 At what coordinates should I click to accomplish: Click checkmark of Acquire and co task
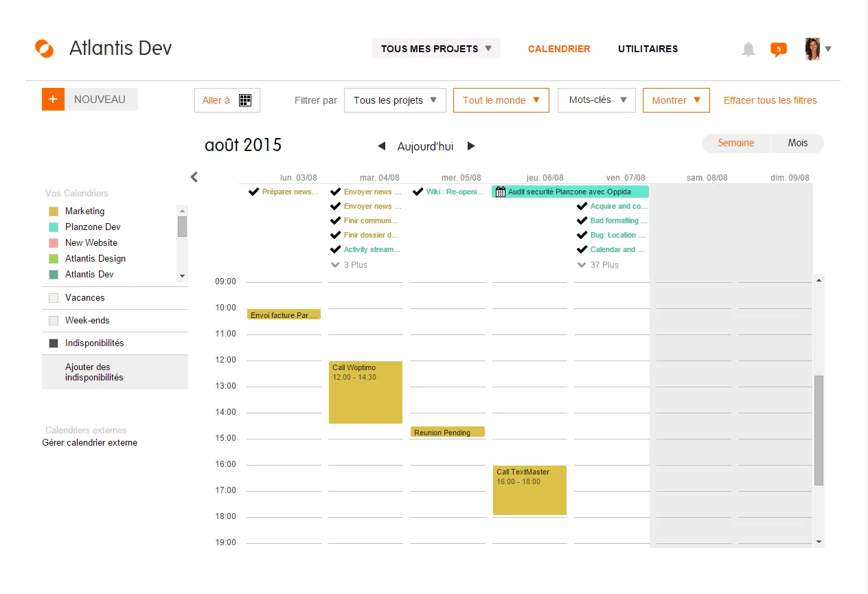[x=582, y=206]
